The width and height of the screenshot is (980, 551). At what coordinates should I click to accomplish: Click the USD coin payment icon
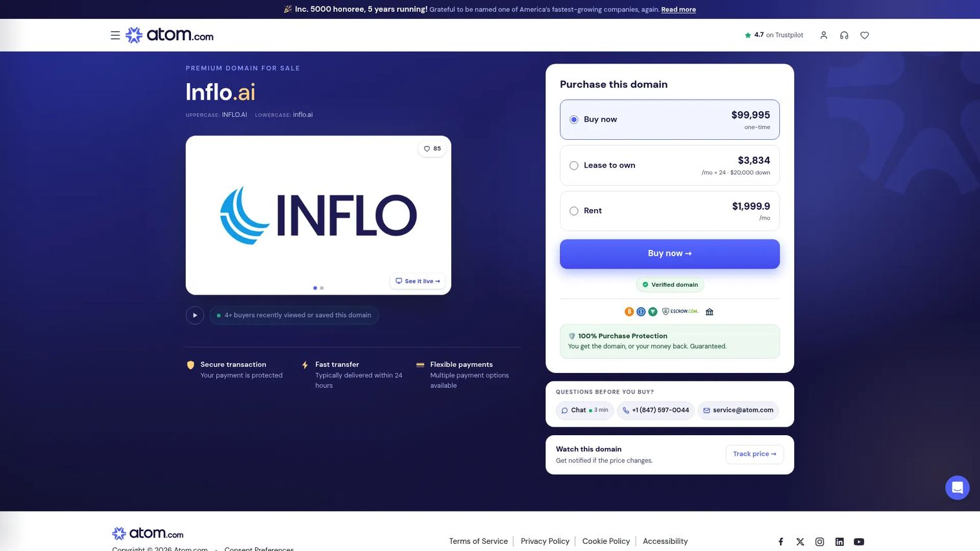(641, 311)
